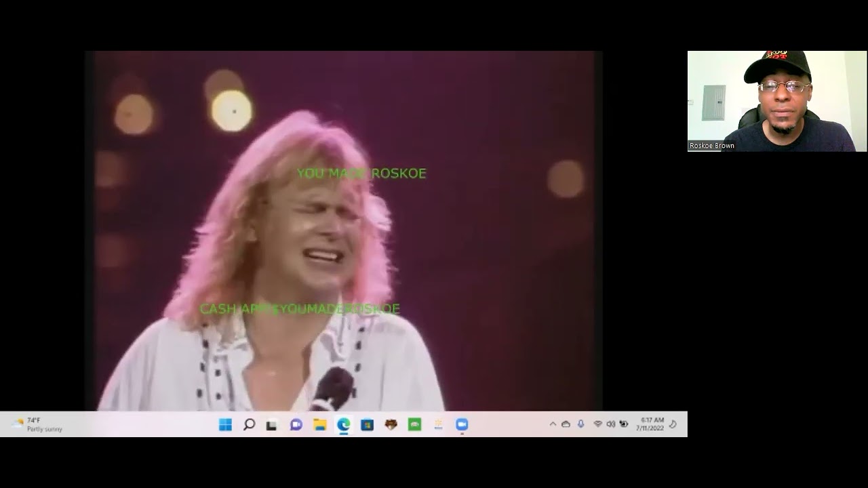Open Task View from the taskbar
868x488 pixels.
[x=272, y=424]
